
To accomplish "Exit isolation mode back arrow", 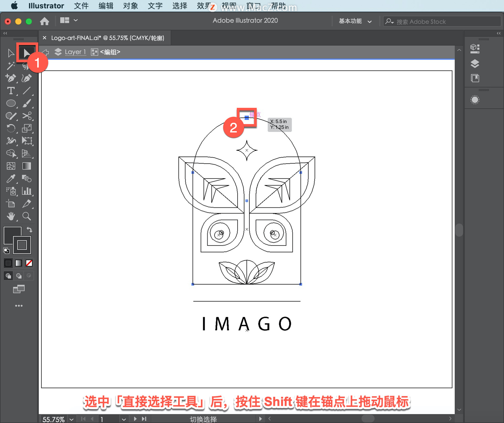I will coord(45,52).
